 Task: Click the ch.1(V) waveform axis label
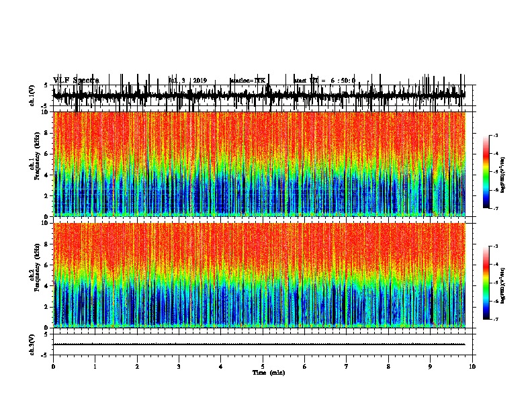click(x=32, y=95)
